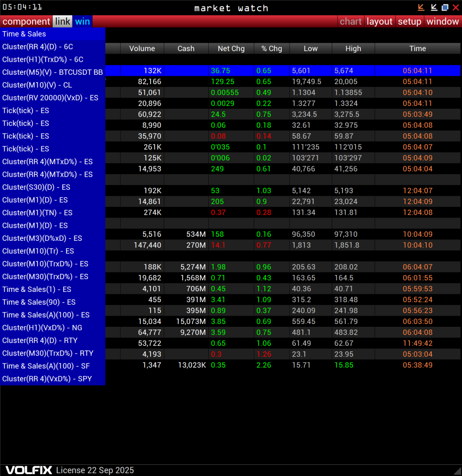
Task: Select Cluster(M10)(V) - CL item
Action: click(53, 85)
